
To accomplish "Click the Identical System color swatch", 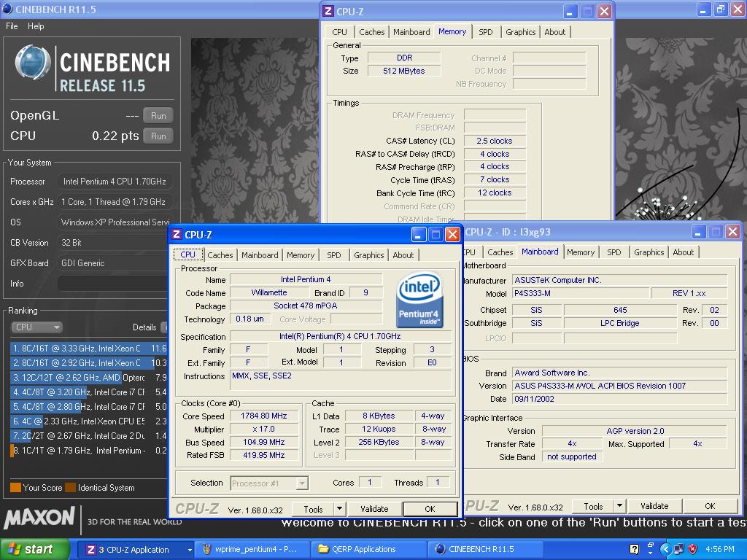I will click(71, 488).
